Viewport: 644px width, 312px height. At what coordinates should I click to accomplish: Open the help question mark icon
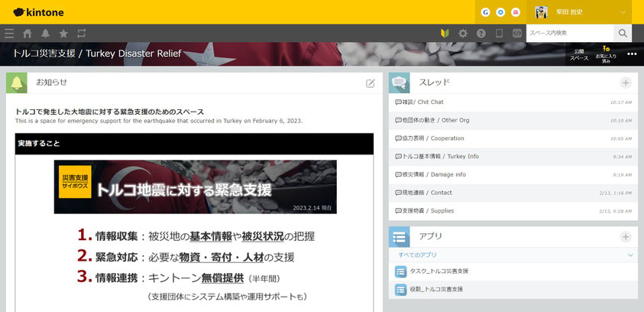(481, 34)
